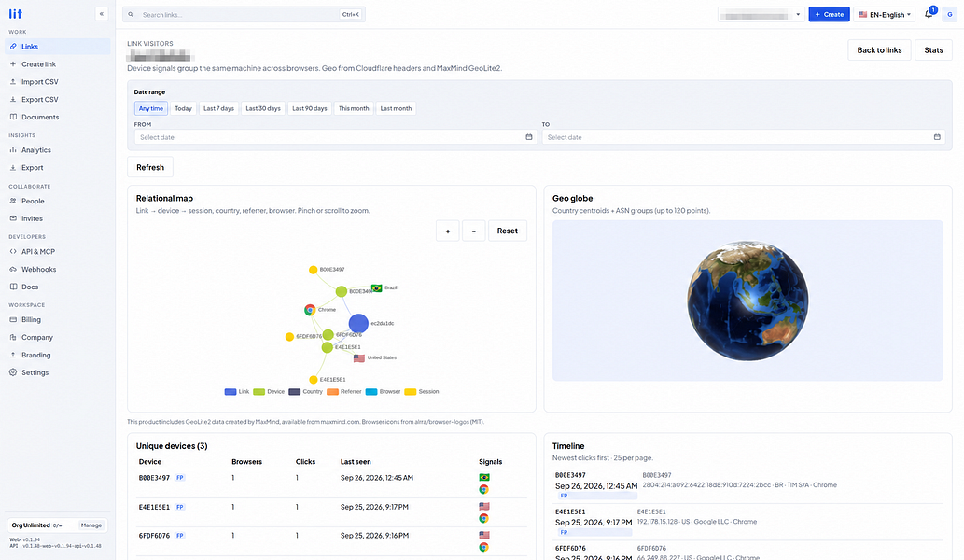This screenshot has width=964, height=560.
Task: Click the Chrome signal icon for E4E1E5E1
Action: pos(484,518)
